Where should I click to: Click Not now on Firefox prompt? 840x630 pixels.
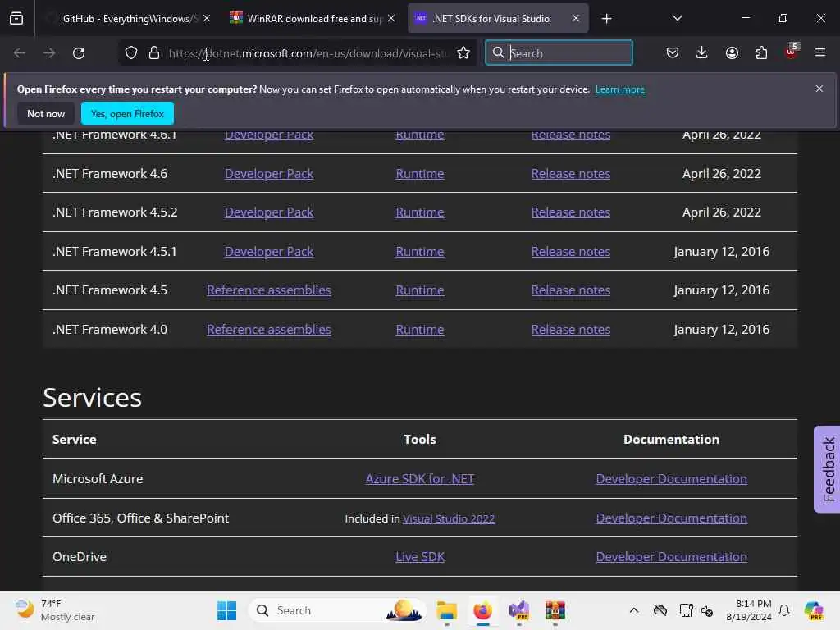46,113
